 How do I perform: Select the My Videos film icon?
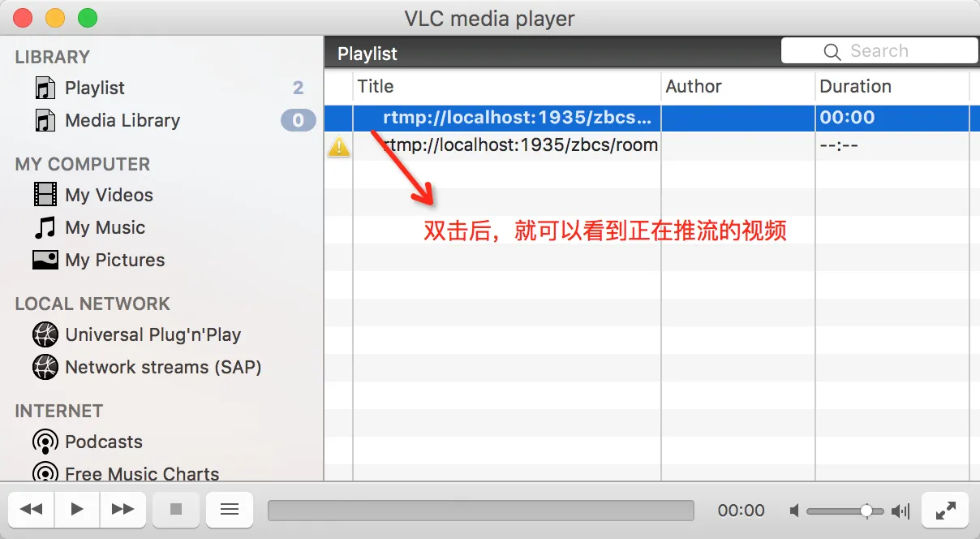45,195
